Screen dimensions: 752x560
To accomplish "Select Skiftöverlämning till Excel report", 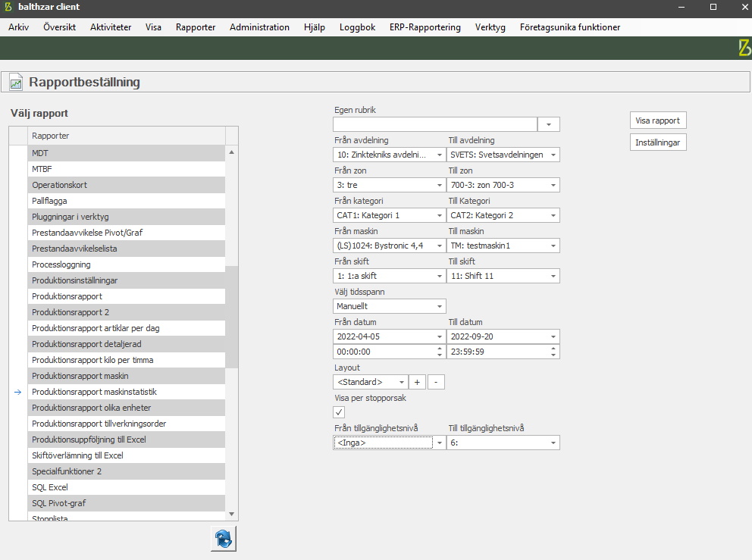I will point(127,455).
